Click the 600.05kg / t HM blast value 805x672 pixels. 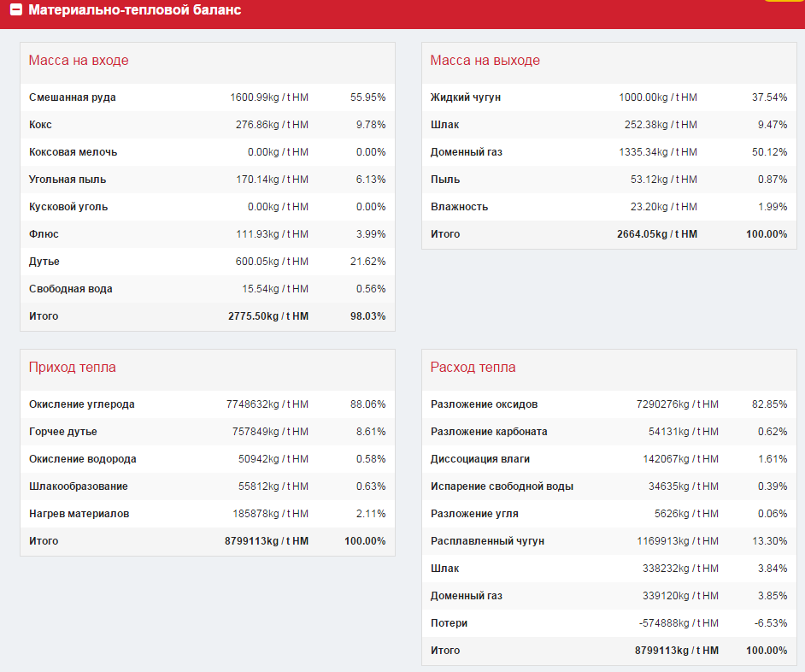[x=272, y=262]
